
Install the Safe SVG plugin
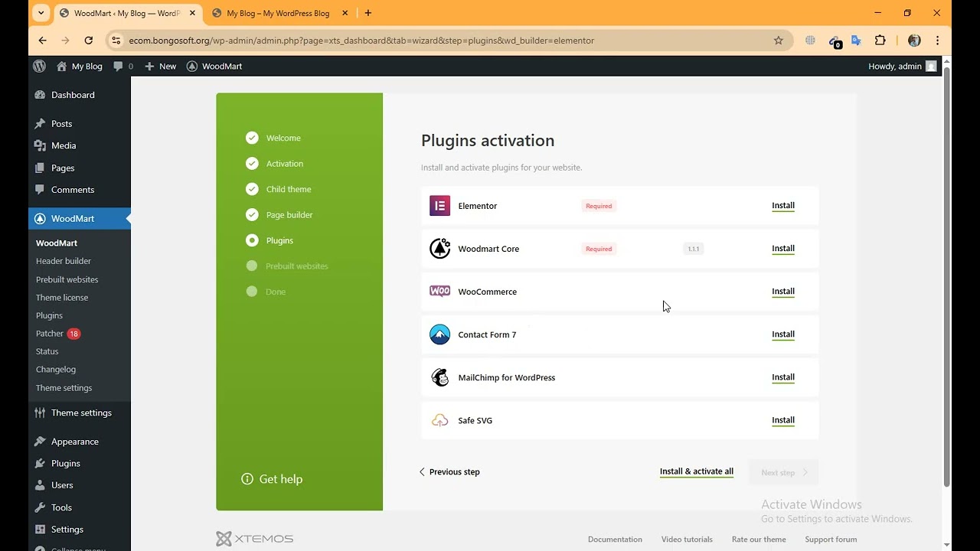pos(783,420)
